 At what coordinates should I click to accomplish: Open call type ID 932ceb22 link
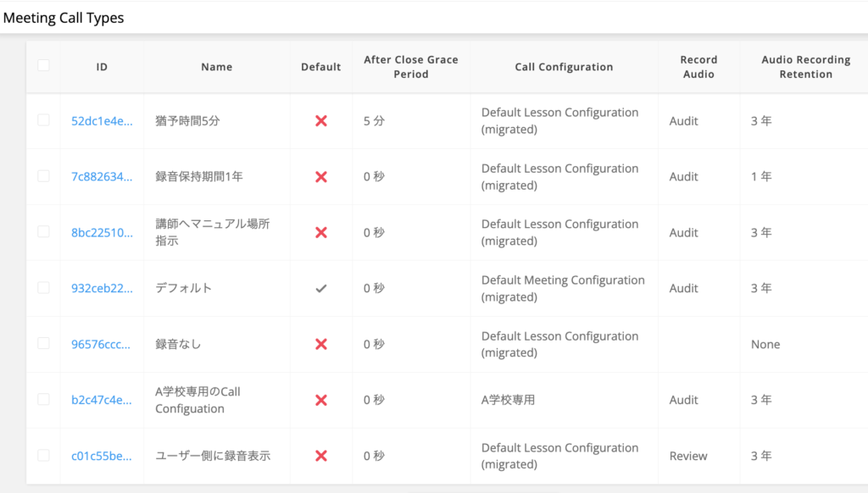[102, 289]
